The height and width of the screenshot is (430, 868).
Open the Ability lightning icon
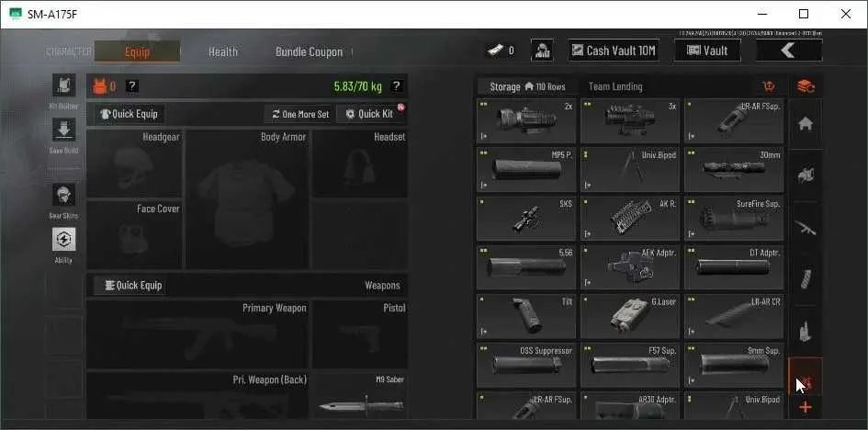pos(63,239)
